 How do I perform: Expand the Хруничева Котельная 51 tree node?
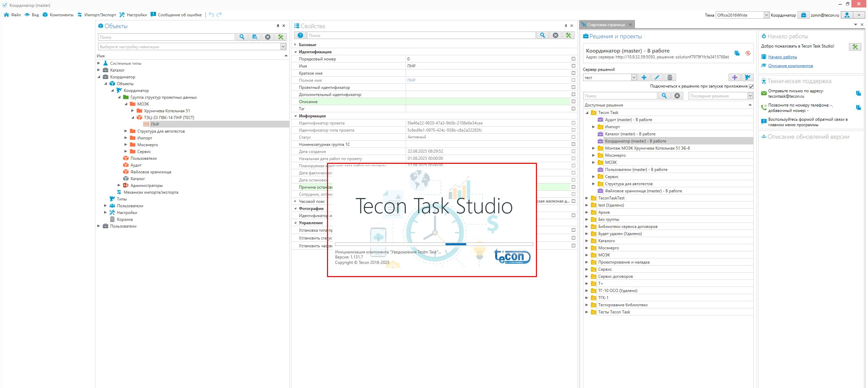click(133, 111)
